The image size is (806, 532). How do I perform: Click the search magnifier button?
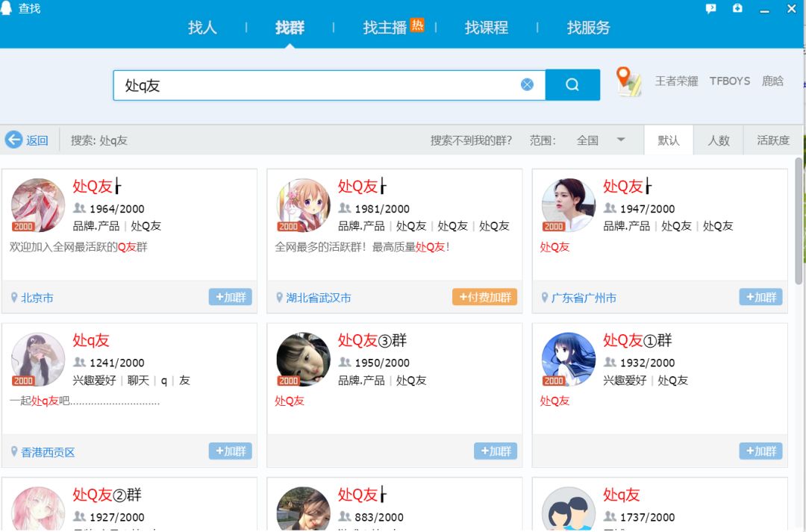[x=572, y=85]
